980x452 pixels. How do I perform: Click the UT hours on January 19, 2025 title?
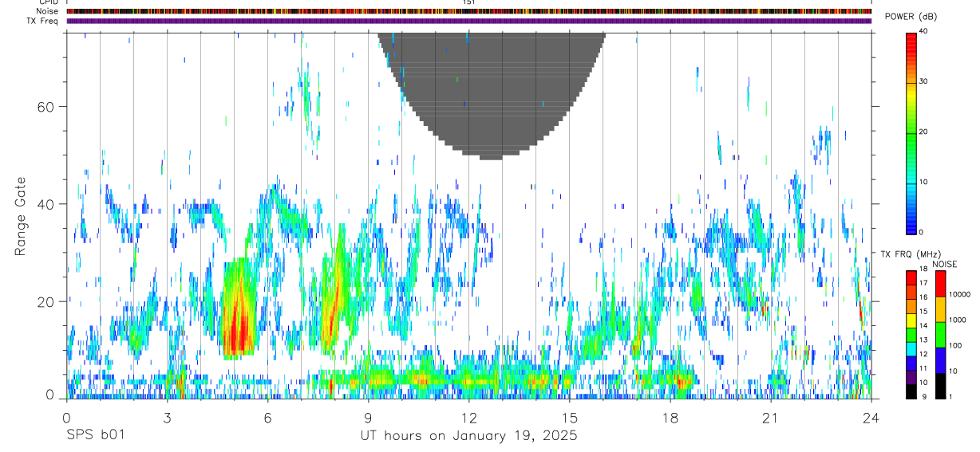click(x=468, y=436)
